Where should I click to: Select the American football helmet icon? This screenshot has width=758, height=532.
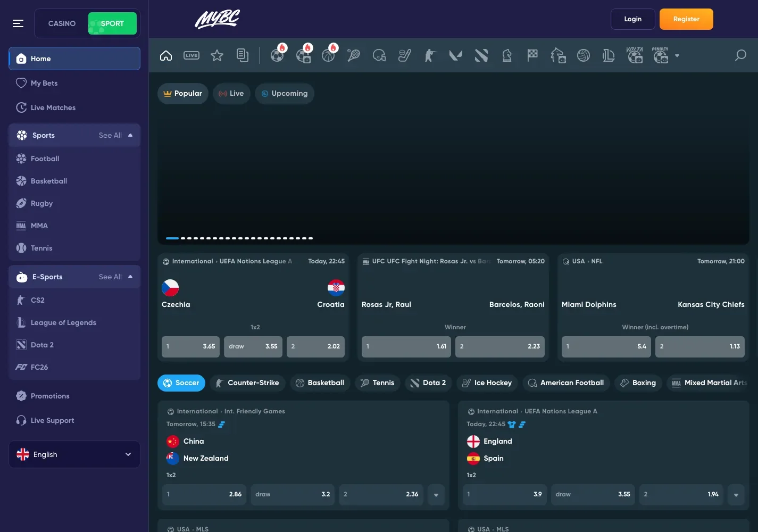(x=379, y=55)
